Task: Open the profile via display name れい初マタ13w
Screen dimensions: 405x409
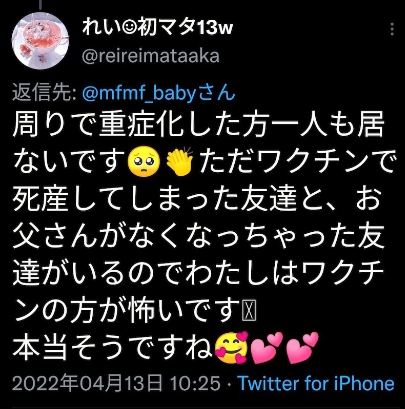Action: tap(157, 29)
